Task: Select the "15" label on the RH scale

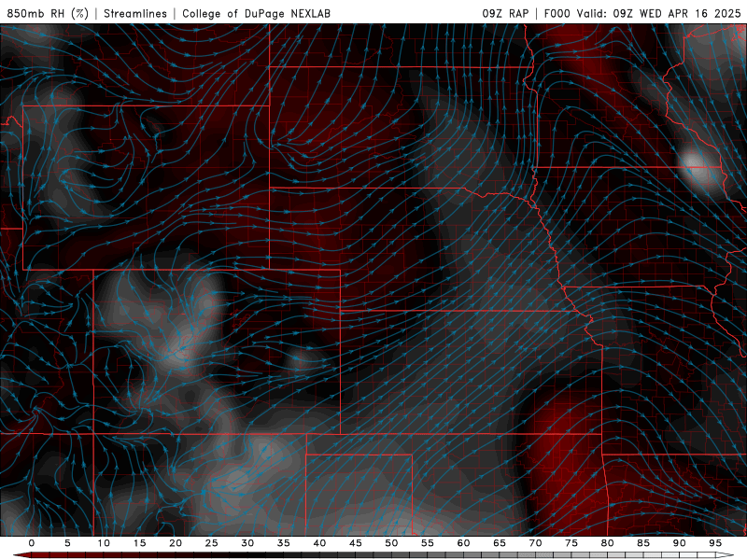Action: click(x=139, y=543)
